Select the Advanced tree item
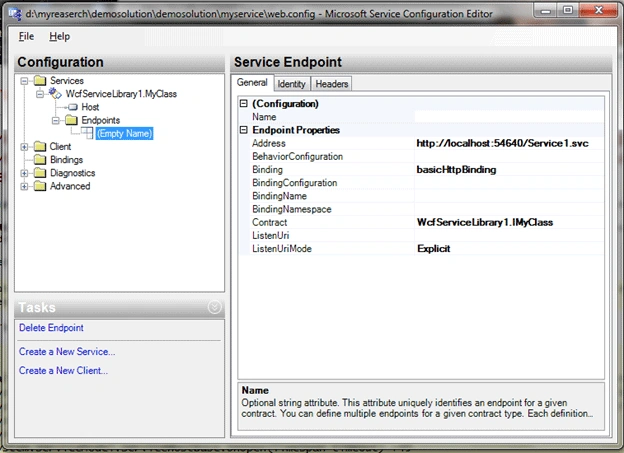The width and height of the screenshot is (624, 453). [x=70, y=186]
